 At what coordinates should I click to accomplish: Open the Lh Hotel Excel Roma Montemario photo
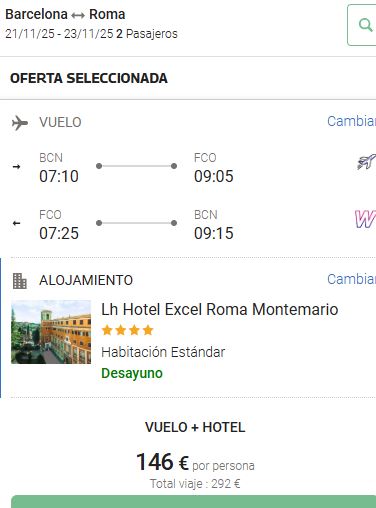(51, 332)
